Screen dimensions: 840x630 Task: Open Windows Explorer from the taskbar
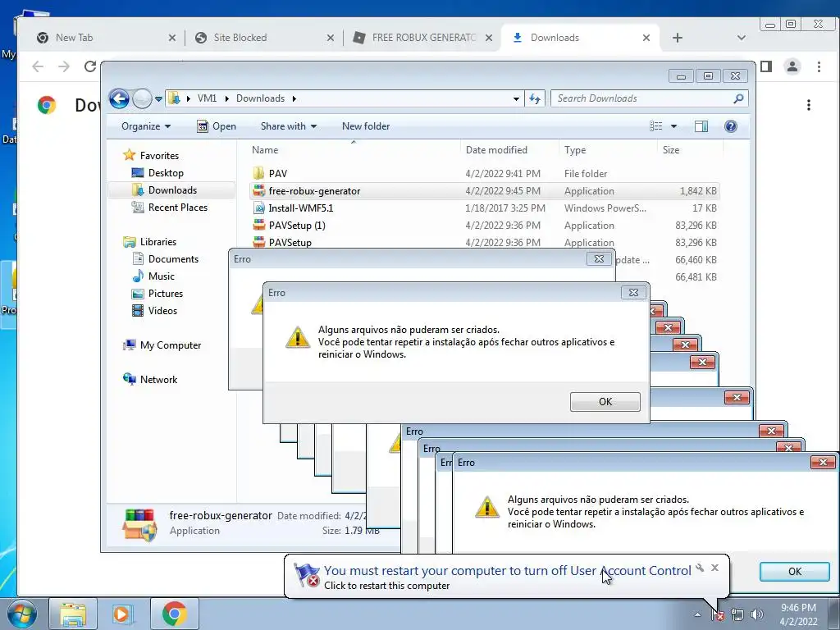click(x=73, y=614)
